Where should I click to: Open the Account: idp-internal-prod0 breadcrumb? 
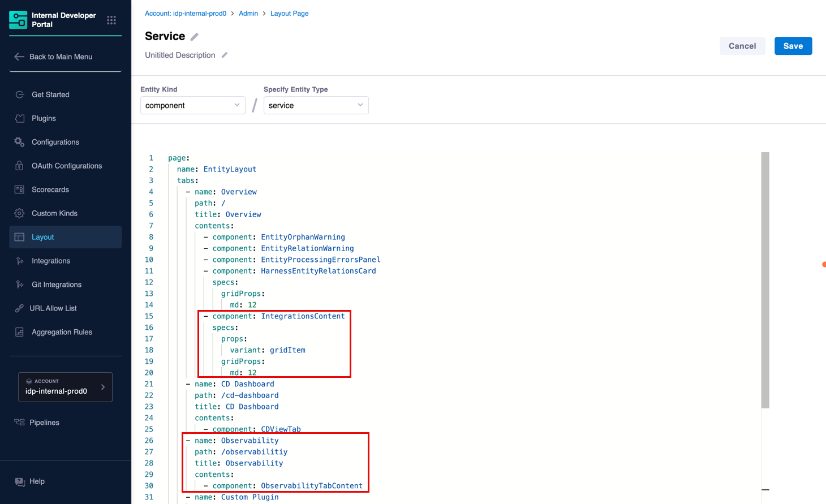tap(186, 13)
